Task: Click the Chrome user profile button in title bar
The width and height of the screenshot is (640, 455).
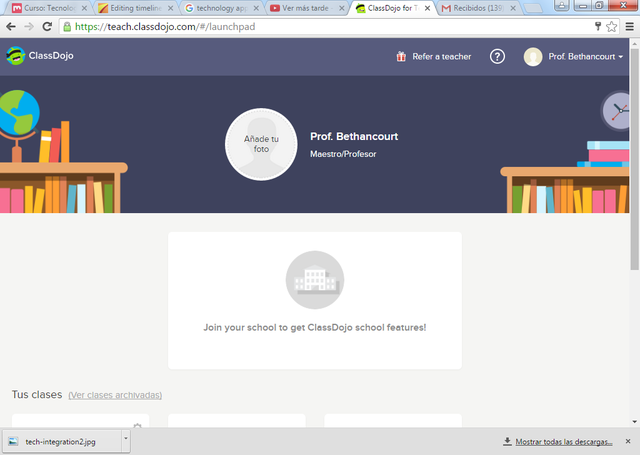Action: [x=562, y=5]
